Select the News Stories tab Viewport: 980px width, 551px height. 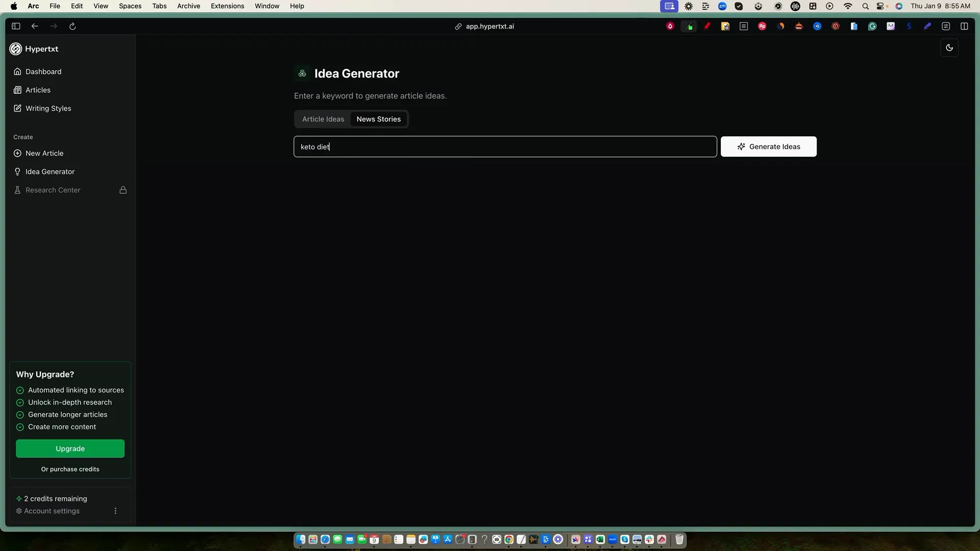[x=378, y=119]
